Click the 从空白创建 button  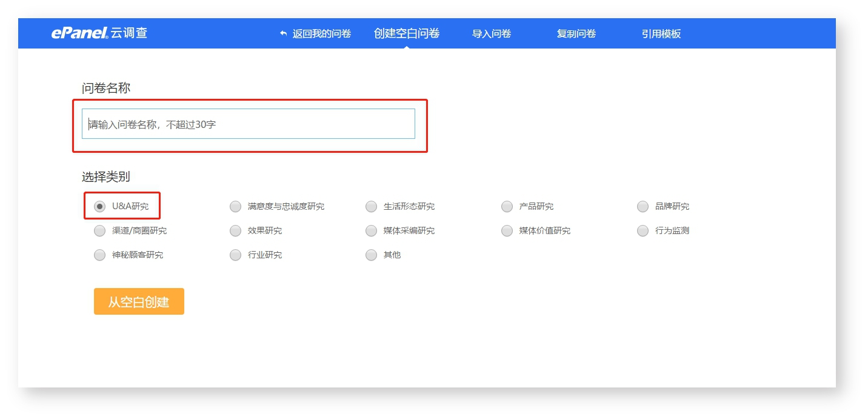point(139,301)
